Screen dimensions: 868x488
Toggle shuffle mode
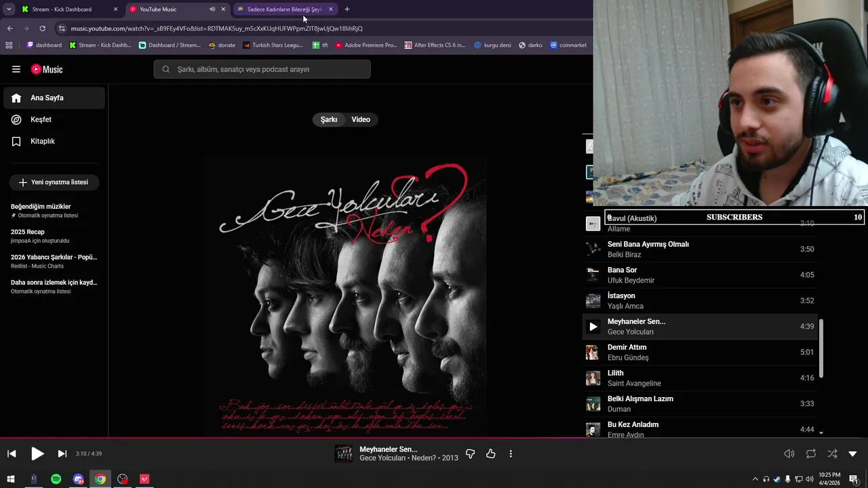[x=832, y=453]
